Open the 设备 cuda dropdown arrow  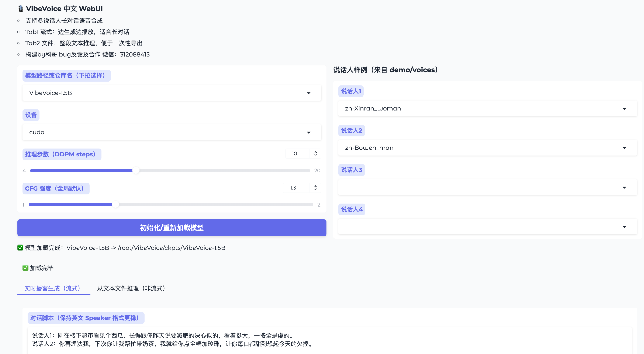(308, 132)
